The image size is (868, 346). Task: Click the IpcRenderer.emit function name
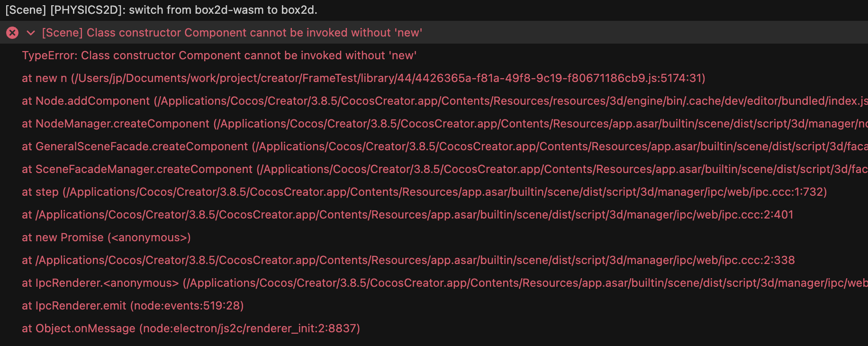81,306
